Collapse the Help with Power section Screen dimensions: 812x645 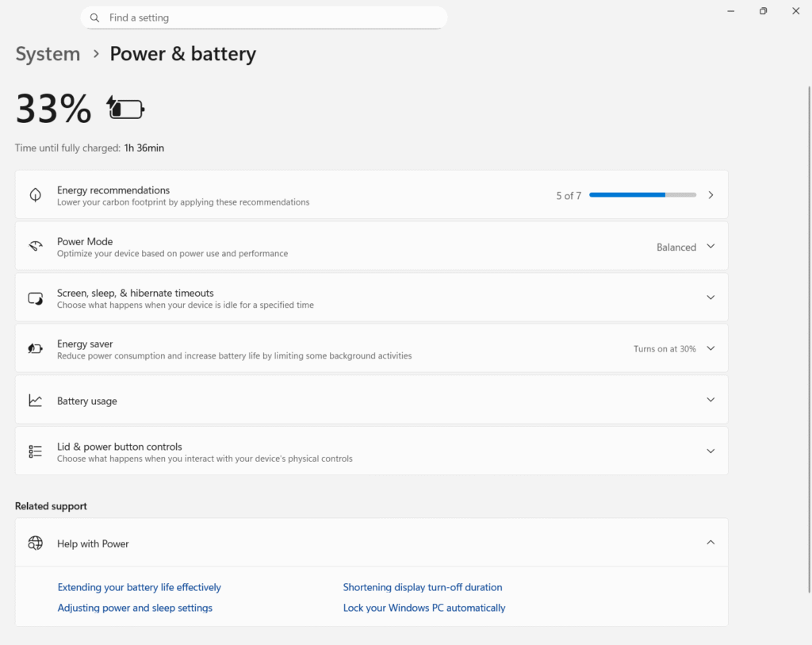pos(710,542)
